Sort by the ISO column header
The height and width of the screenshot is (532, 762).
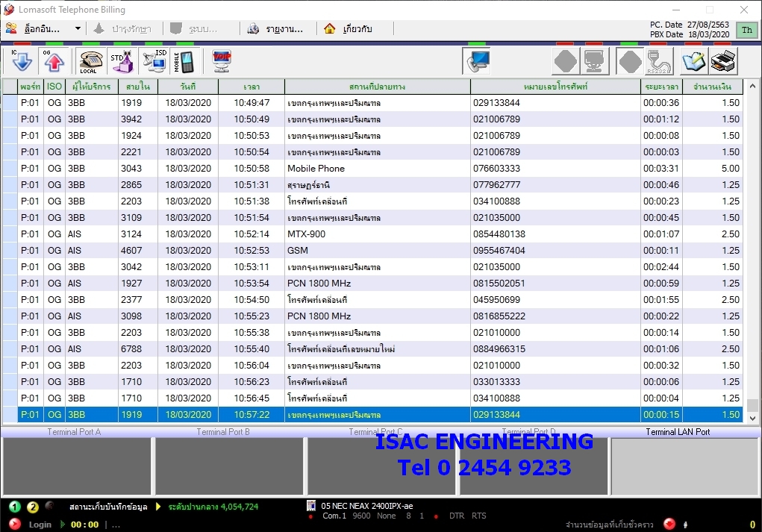[x=54, y=87]
